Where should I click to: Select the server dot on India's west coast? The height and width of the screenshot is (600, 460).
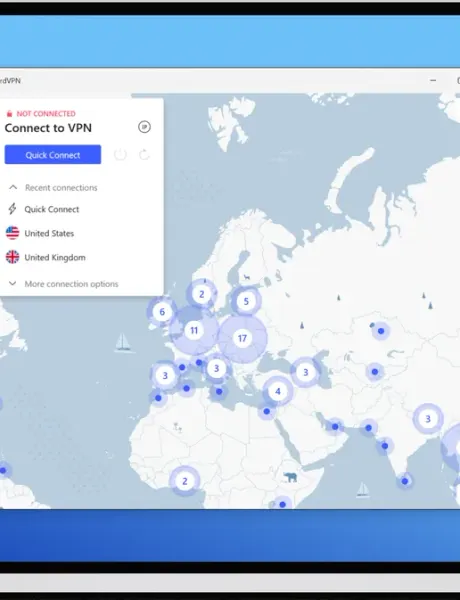(385, 446)
